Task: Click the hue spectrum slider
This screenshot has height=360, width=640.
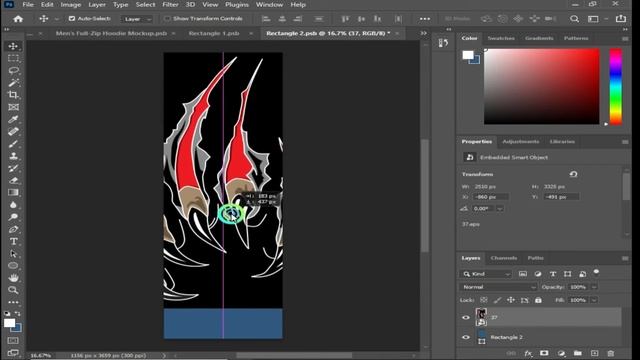Action: point(616,86)
